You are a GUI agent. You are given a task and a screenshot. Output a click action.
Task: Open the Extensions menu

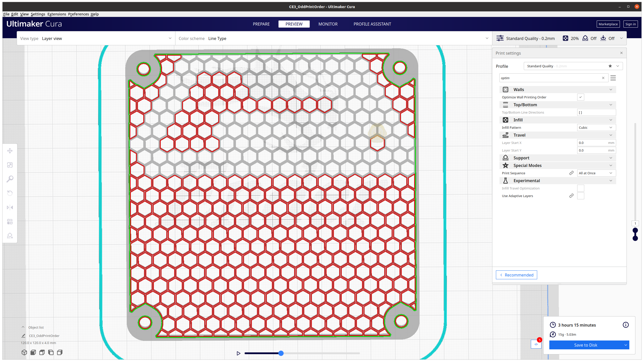57,14
